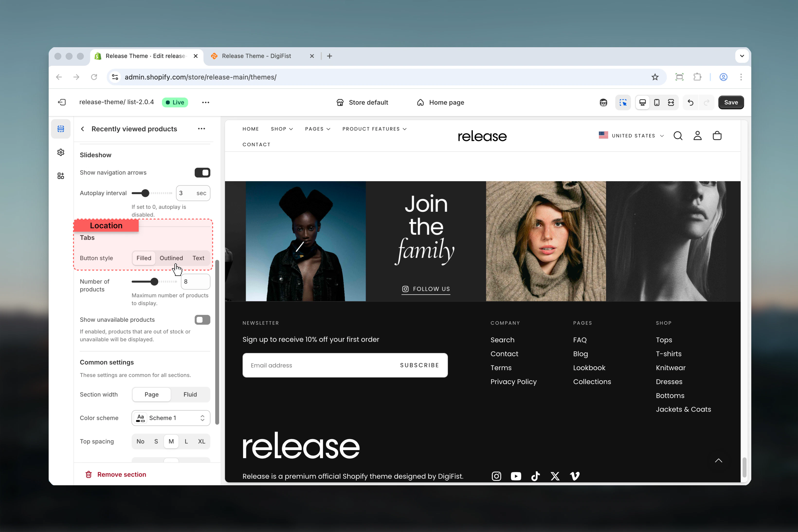Reload the browser page
This screenshot has width=798, height=532.
point(94,77)
